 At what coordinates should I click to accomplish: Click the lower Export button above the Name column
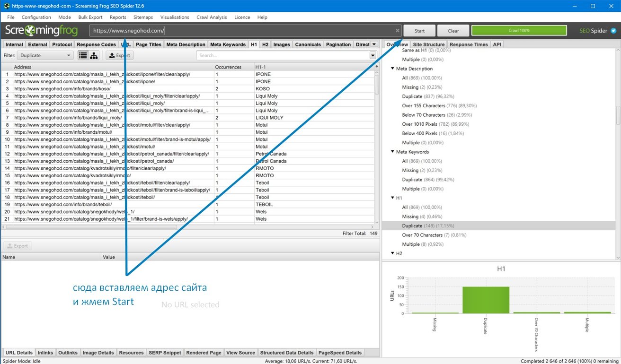[x=18, y=246]
